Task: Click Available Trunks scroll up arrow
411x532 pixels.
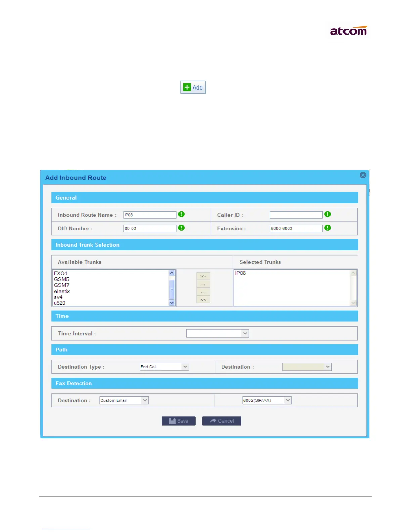Action: 172,273
